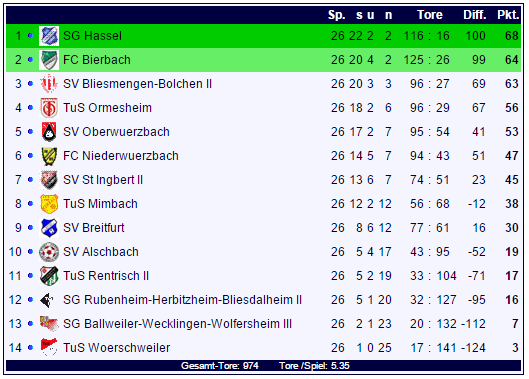Click the blue dot beside rank 7

tap(30, 180)
